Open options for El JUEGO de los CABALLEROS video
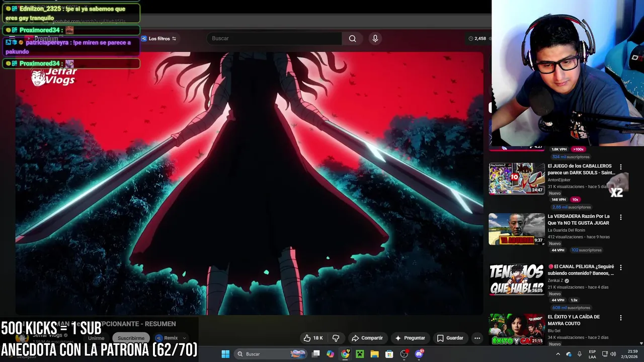The width and height of the screenshot is (644, 362). click(x=620, y=167)
